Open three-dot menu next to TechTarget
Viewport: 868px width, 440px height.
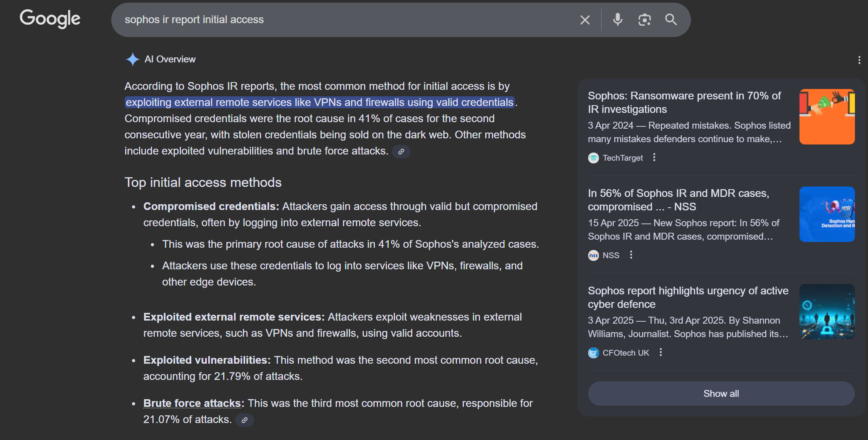coord(654,158)
